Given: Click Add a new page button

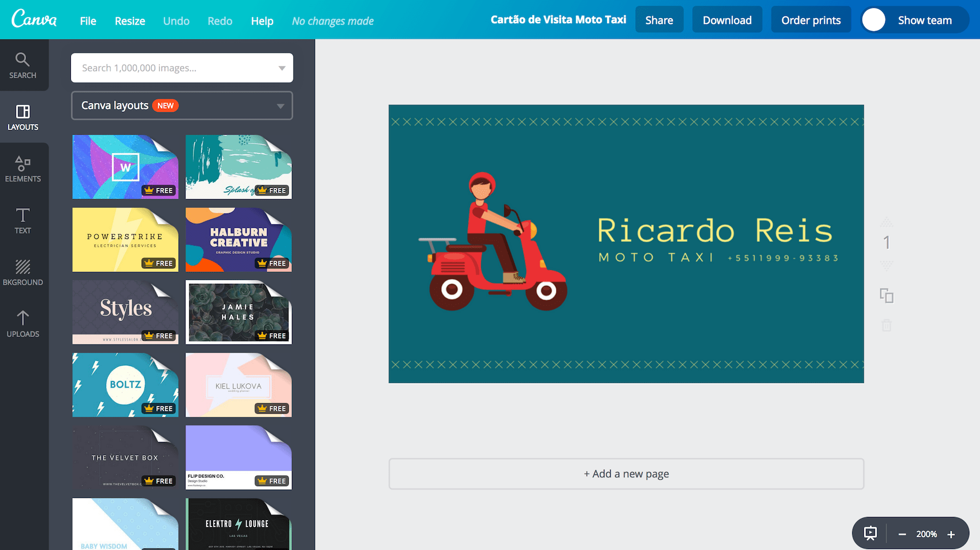Looking at the screenshot, I should pos(626,474).
